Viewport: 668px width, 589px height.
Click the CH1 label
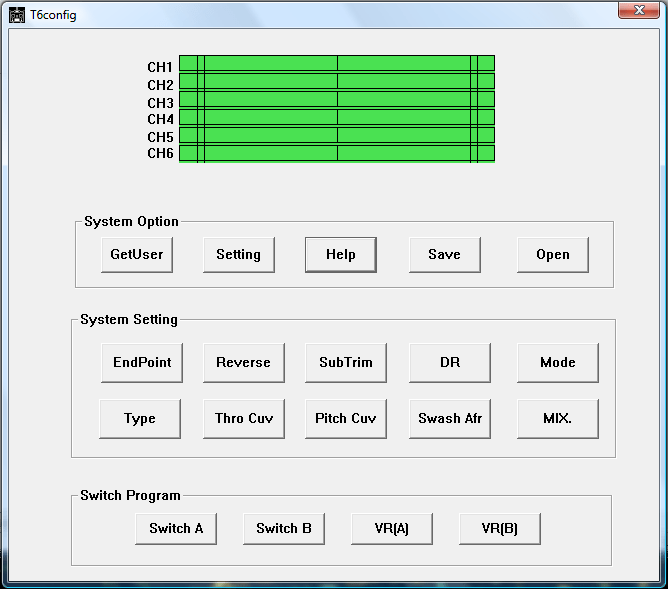coord(160,67)
